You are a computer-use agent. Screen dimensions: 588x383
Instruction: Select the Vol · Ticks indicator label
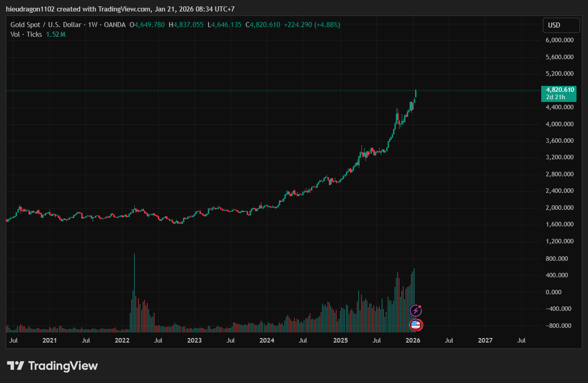[x=26, y=34]
